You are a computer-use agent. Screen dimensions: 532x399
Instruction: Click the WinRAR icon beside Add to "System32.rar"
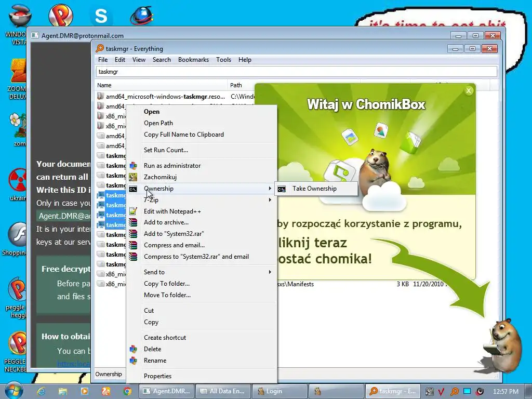[x=133, y=233]
